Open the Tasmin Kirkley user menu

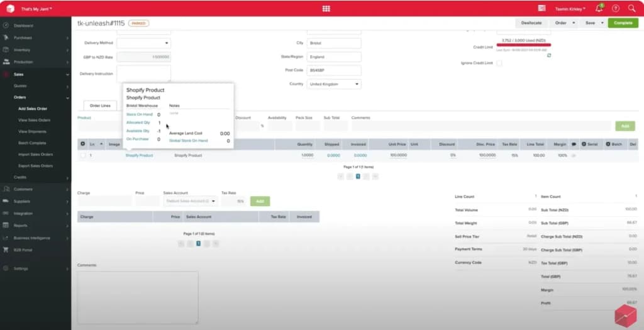[x=570, y=9]
